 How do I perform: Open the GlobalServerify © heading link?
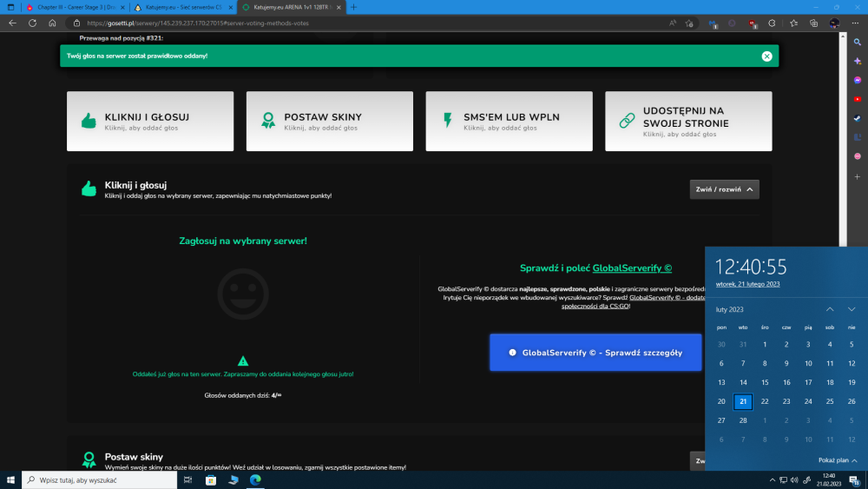tap(632, 268)
